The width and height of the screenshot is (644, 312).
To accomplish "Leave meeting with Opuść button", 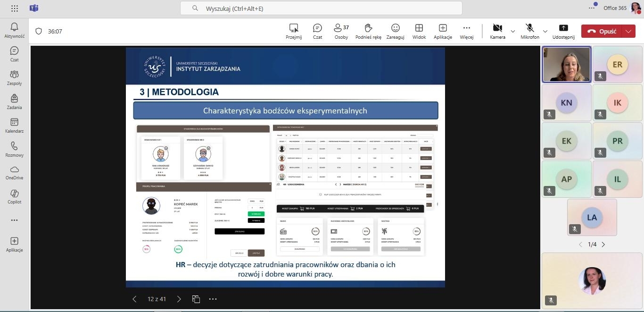I will (602, 31).
